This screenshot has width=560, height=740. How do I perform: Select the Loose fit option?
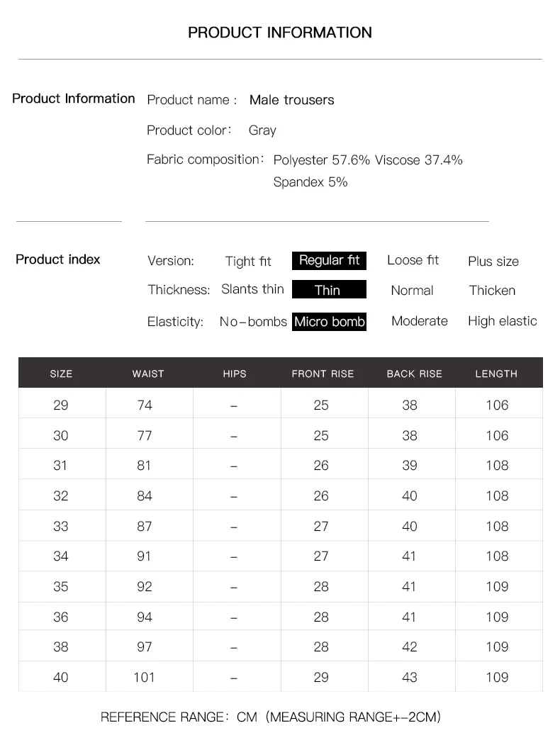pyautogui.click(x=413, y=261)
